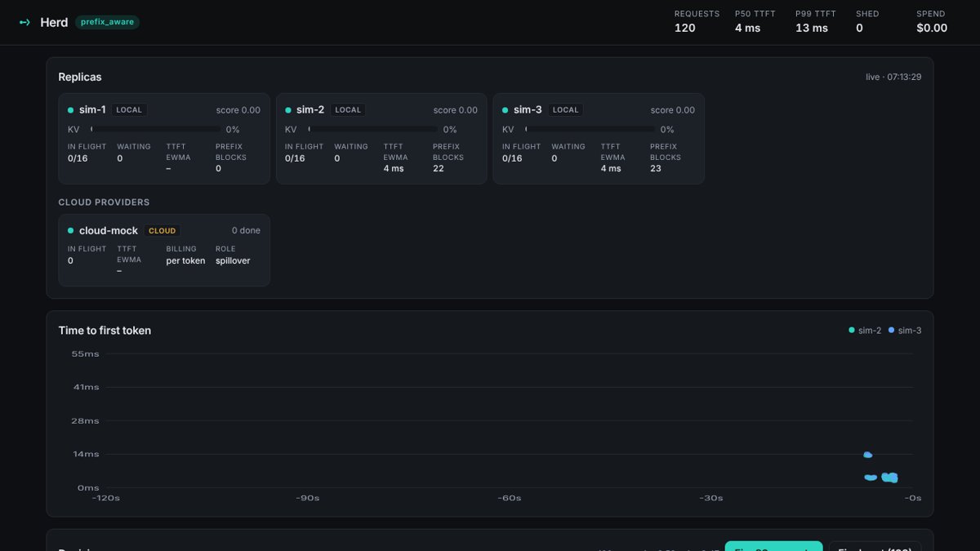Click sim-3 prefix blocks value 23
Screen dimensions: 980x551
(x=656, y=169)
